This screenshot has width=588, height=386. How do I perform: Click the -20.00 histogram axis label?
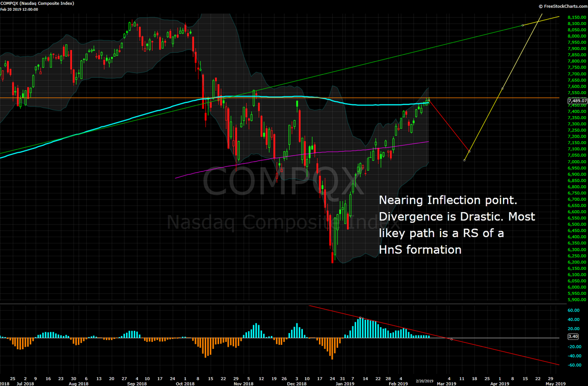(576, 346)
